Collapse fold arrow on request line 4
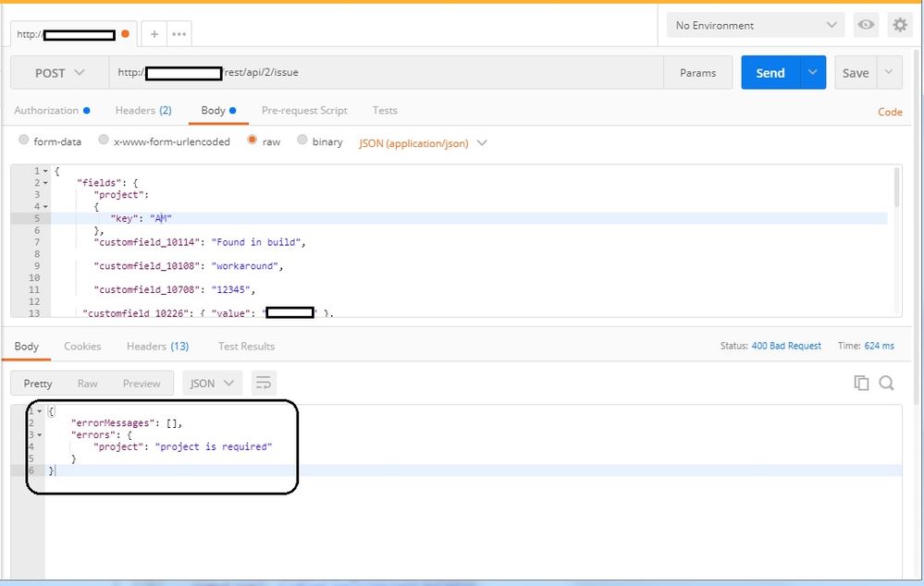 tap(45, 207)
